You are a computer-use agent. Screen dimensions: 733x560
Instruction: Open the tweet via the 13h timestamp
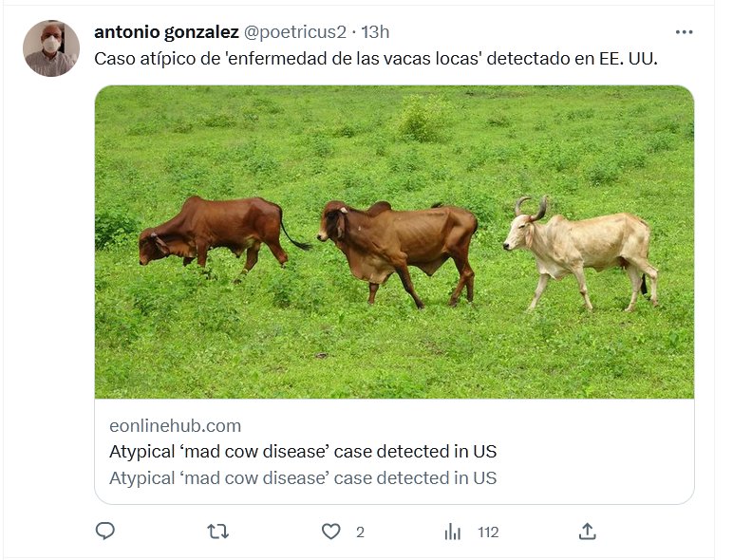[x=375, y=32]
